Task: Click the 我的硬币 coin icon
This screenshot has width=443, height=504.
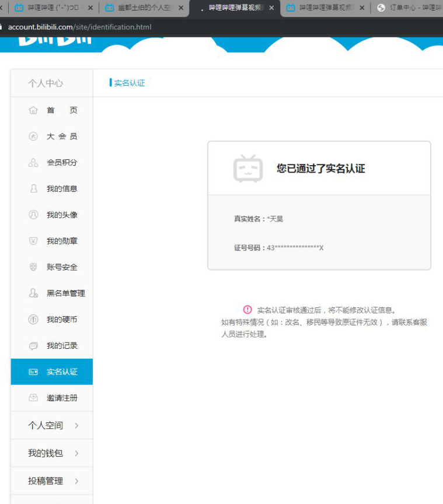Action: coord(33,320)
